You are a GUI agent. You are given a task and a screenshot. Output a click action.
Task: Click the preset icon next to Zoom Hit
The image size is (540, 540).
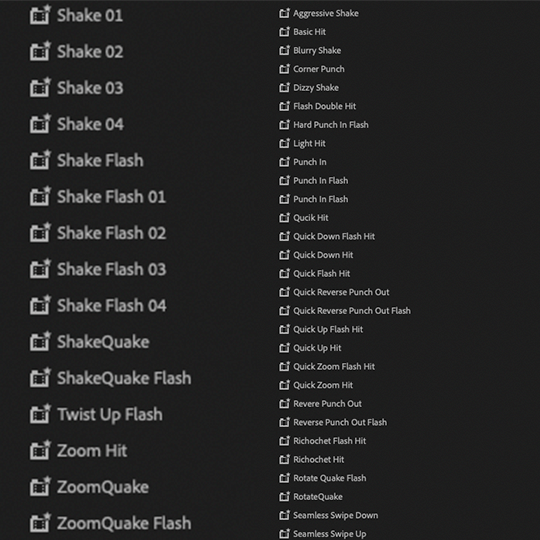[40, 450]
